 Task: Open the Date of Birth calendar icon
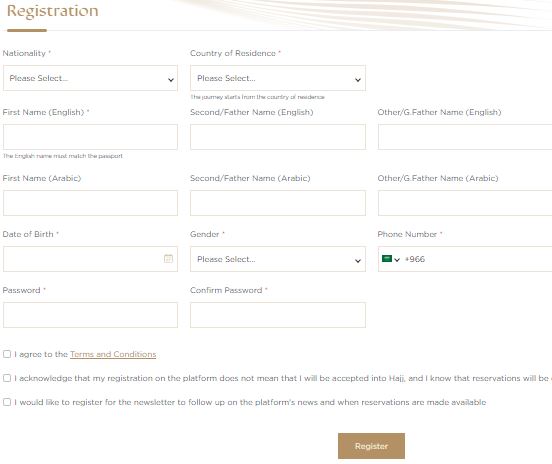(168, 259)
